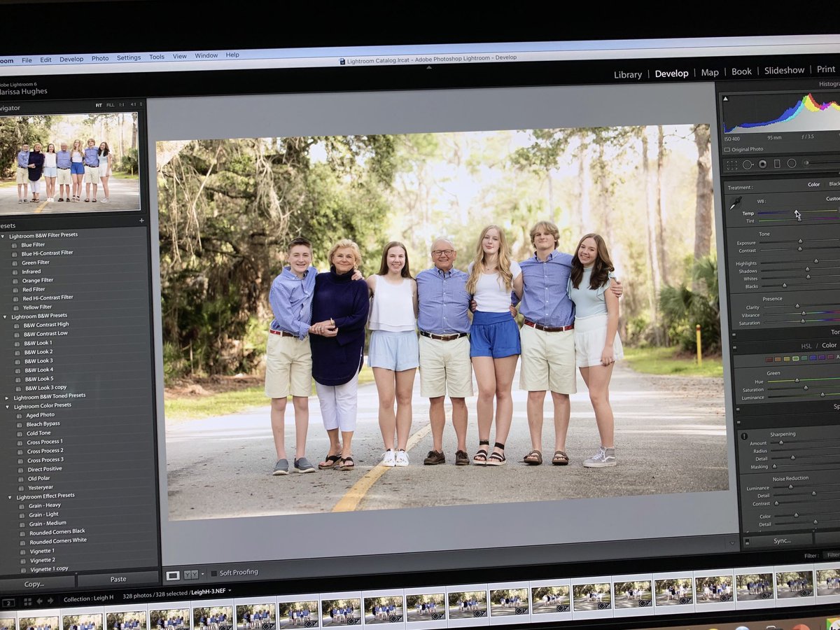Open the Before/After view dropdown arrow

[202, 574]
